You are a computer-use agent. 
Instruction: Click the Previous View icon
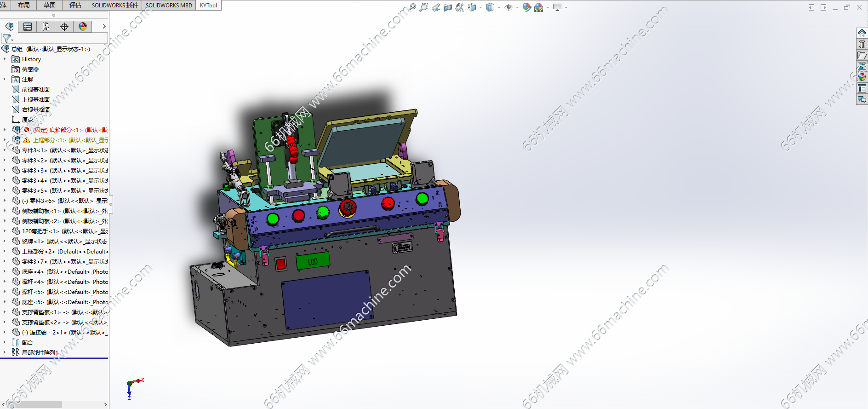coord(436,7)
